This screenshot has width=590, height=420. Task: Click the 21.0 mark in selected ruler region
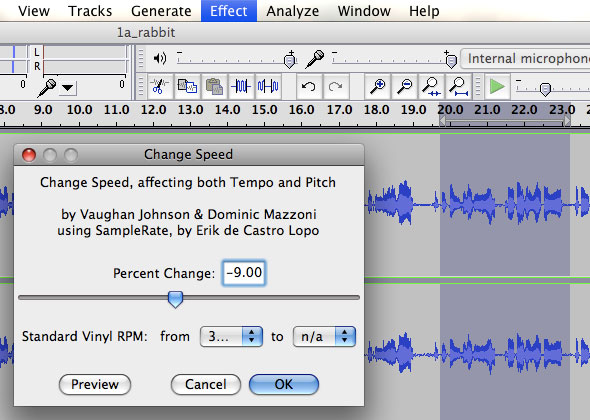(x=487, y=110)
